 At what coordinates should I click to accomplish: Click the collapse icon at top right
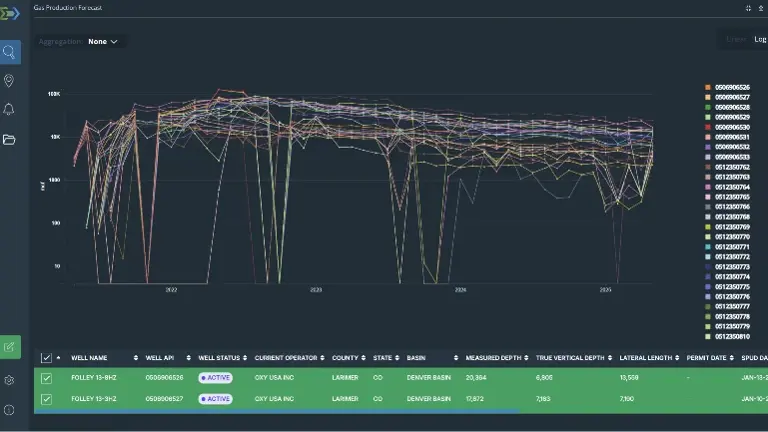pyautogui.click(x=760, y=7)
